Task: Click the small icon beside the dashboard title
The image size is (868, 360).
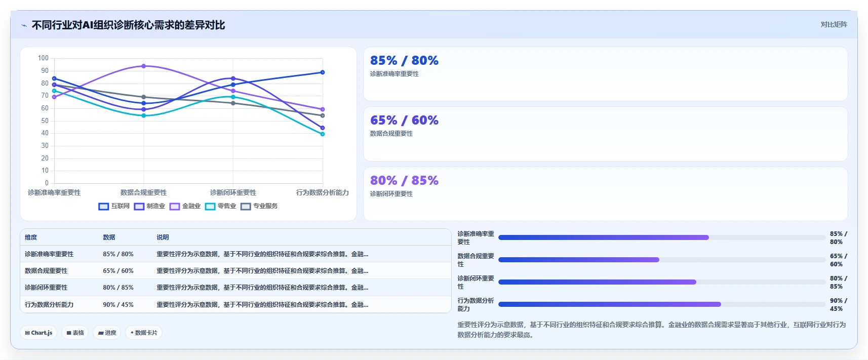Action: 24,25
